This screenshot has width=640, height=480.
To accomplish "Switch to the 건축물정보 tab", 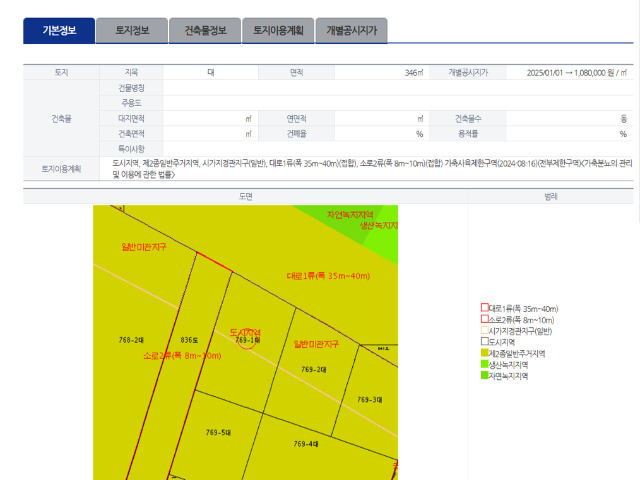I will click(205, 30).
